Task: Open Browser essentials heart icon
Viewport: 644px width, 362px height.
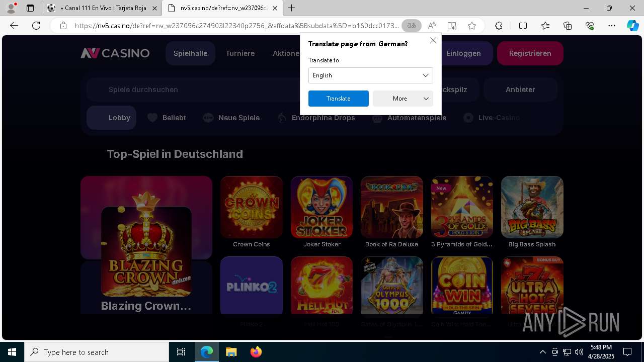Action: 590,26
